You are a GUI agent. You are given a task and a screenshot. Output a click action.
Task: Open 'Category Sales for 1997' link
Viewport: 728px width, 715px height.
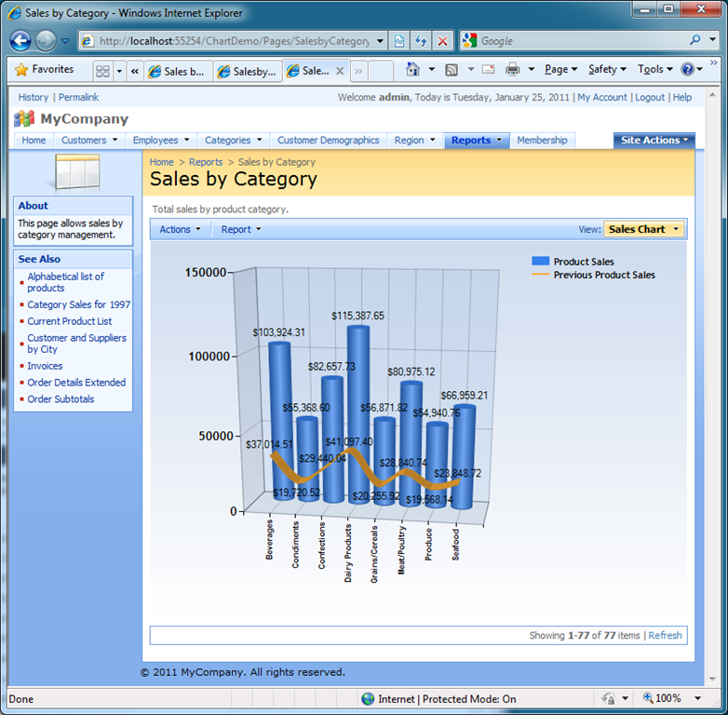point(78,304)
